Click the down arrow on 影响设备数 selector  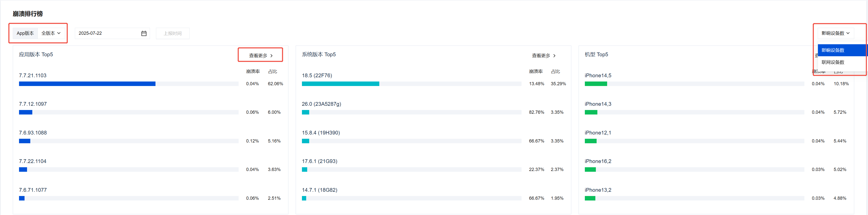tap(848, 33)
